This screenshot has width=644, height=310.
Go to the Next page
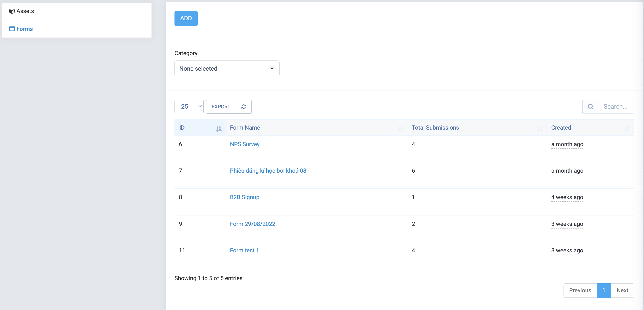tap(622, 290)
